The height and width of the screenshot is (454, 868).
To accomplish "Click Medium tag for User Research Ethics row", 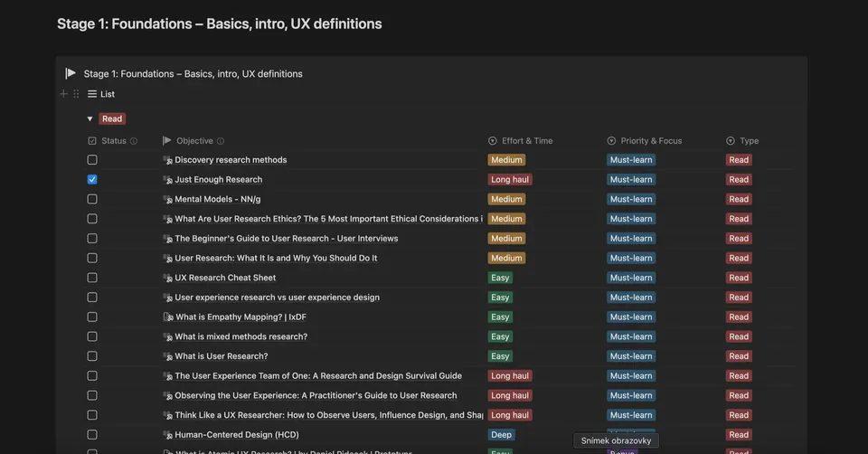I will 506,219.
